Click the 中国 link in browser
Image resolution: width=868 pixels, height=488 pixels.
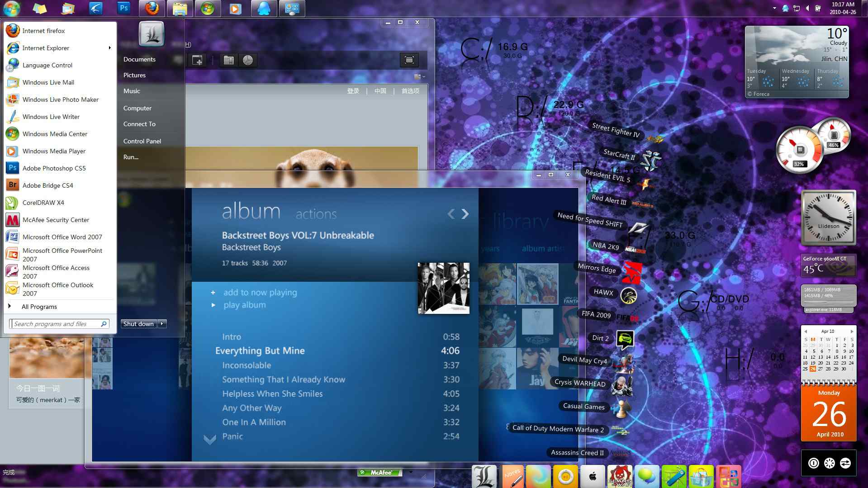[x=380, y=91]
